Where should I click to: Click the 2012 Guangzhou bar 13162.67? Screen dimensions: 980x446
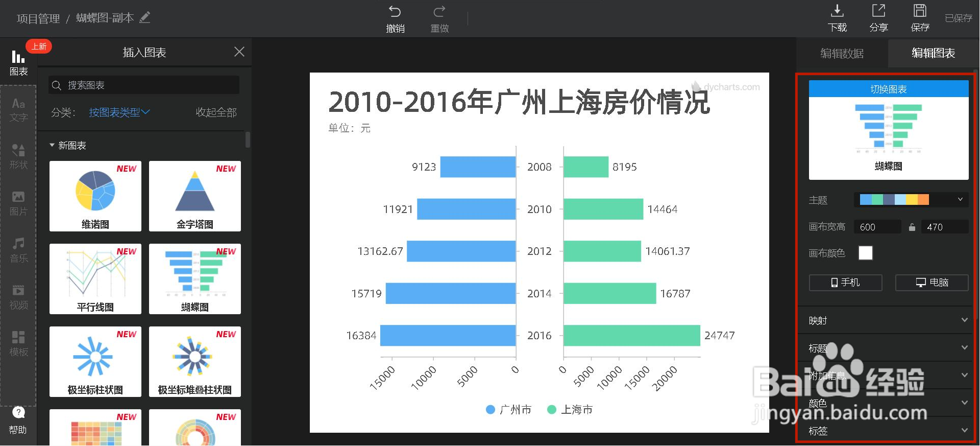click(x=461, y=251)
